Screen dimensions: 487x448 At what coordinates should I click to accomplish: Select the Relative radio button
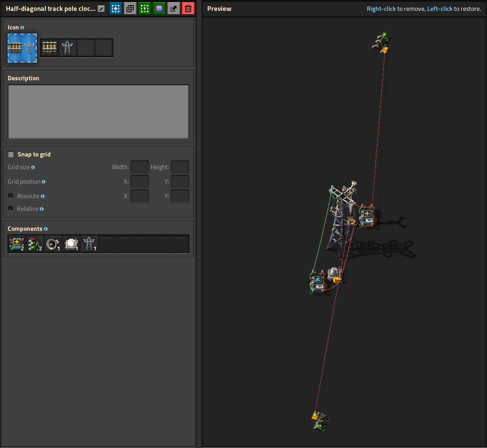[x=10, y=209]
